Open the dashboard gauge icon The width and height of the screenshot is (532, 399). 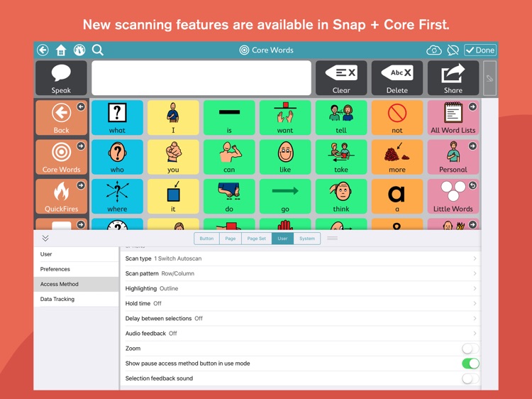click(x=79, y=50)
